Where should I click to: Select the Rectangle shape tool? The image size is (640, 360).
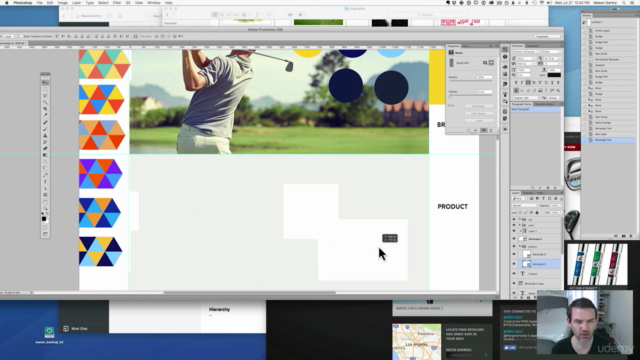point(45,195)
